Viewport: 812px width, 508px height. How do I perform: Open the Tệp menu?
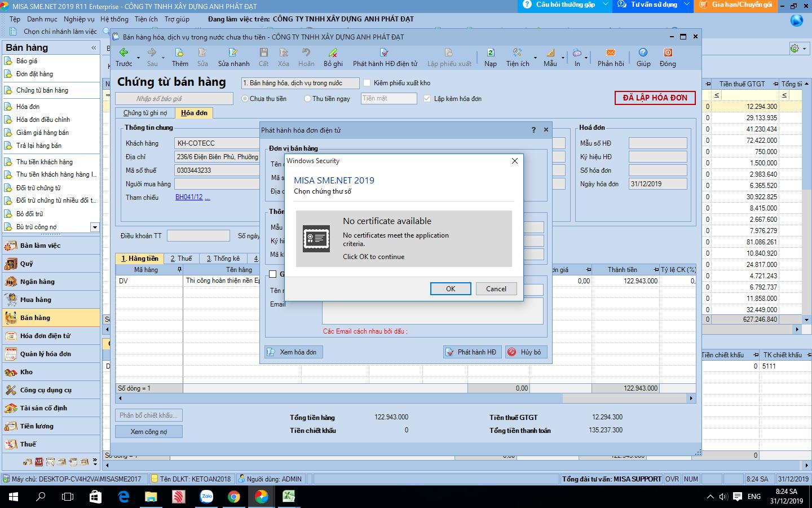tap(15, 19)
